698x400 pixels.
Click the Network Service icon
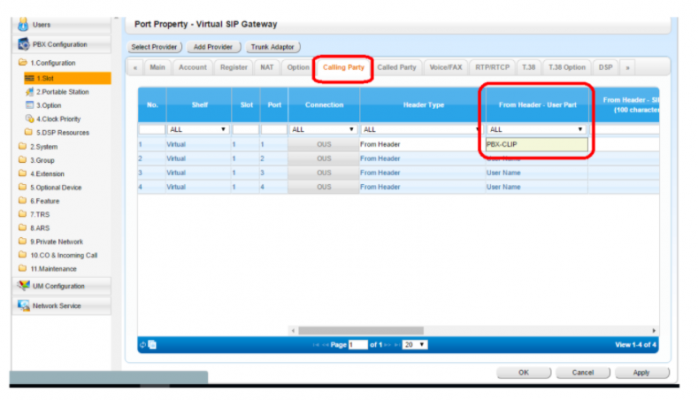(23, 306)
